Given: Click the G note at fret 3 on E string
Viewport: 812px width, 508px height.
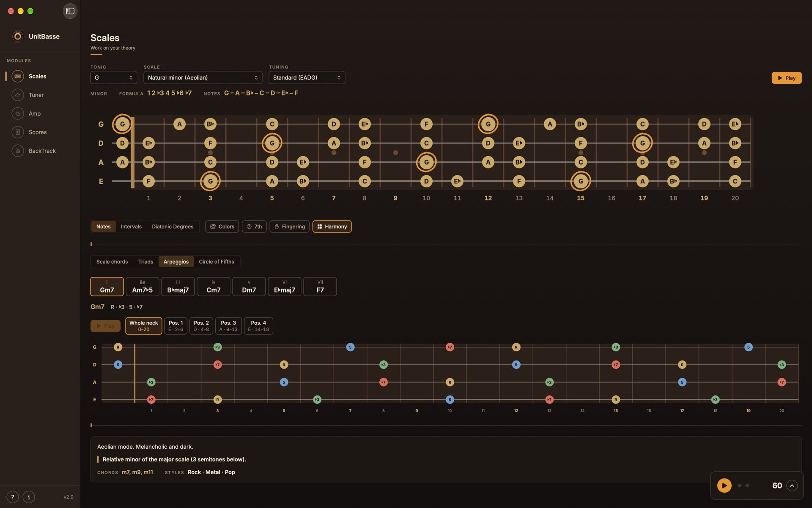Looking at the screenshot, I should pyautogui.click(x=210, y=181).
